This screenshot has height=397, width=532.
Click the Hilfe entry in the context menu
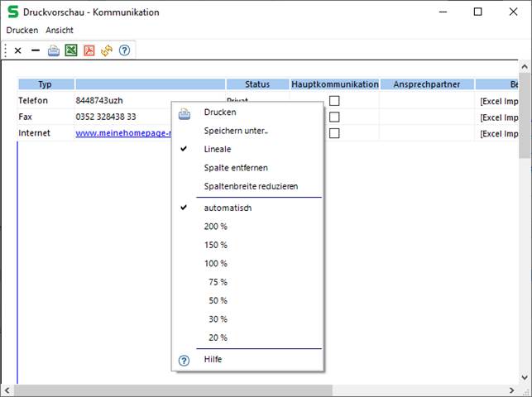[x=213, y=359]
